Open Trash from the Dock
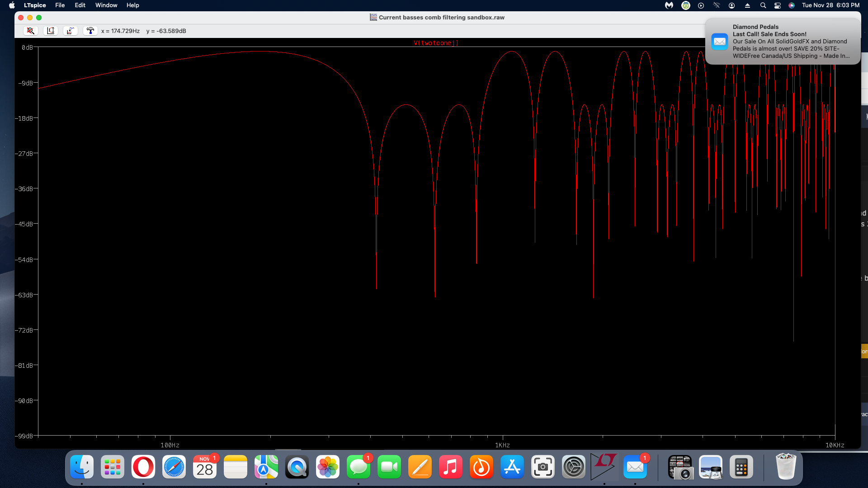 pos(786,467)
